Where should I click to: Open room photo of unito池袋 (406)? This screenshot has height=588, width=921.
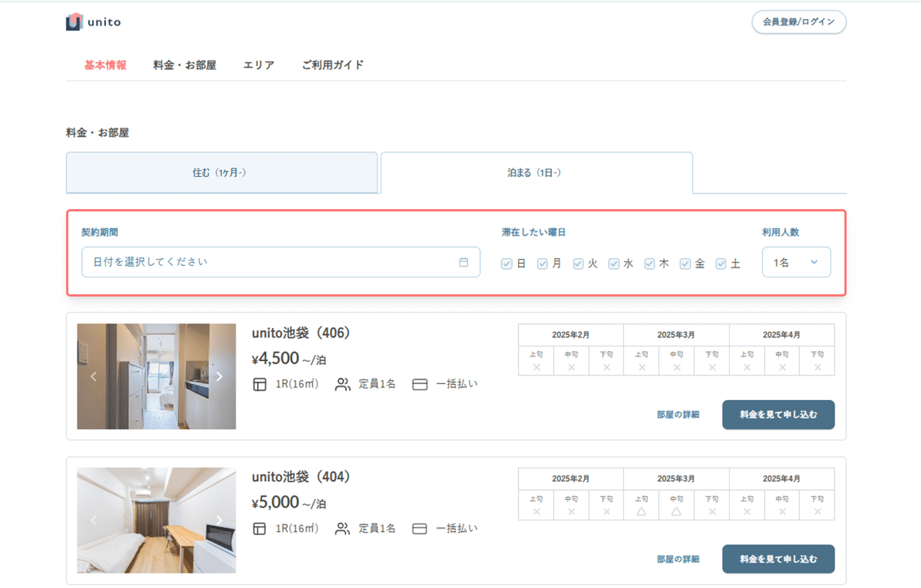[x=157, y=376]
